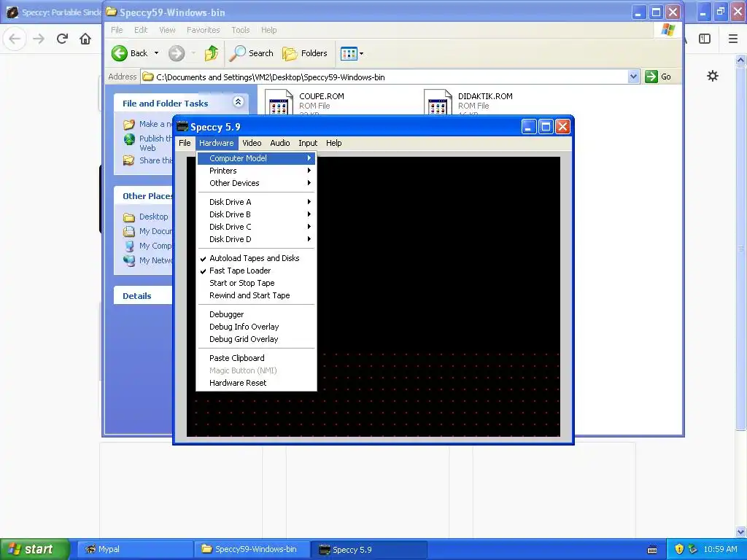Image resolution: width=747 pixels, height=560 pixels.
Task: Click the security shield tray icon
Action: click(679, 549)
